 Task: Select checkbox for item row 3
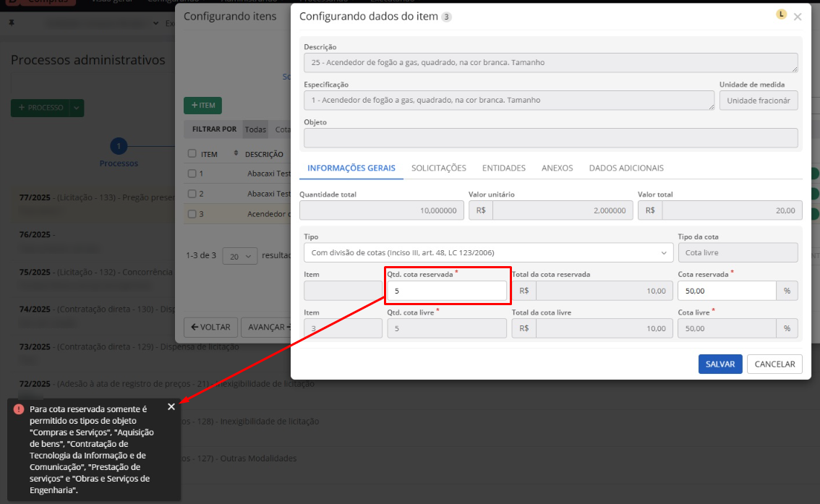coord(192,214)
